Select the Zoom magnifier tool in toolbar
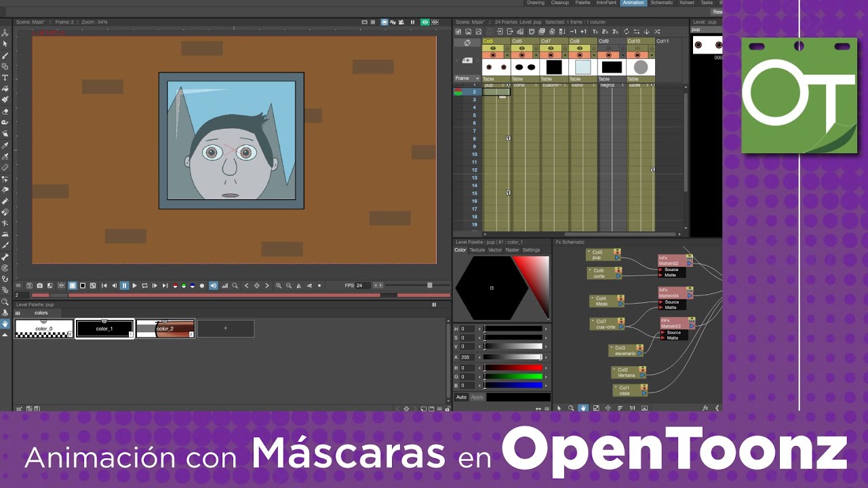The image size is (868, 488). 5,302
